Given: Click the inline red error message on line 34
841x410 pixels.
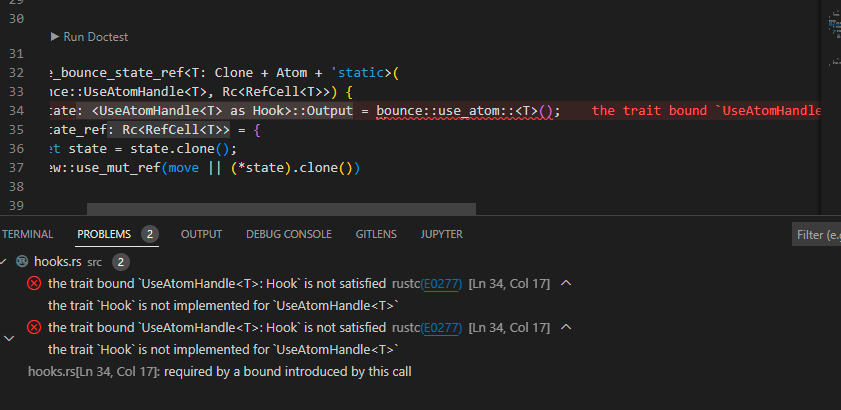Looking at the screenshot, I should point(706,111).
